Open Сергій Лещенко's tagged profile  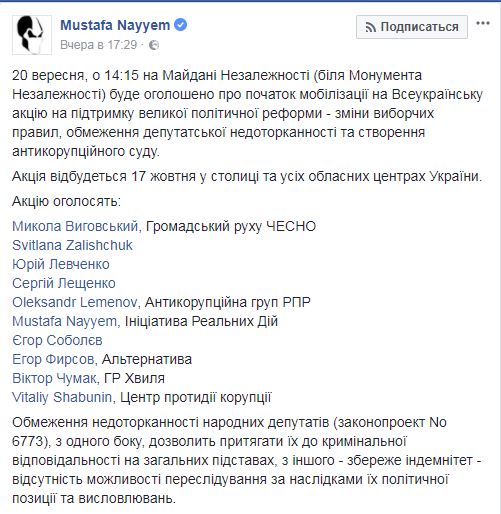[x=64, y=283]
